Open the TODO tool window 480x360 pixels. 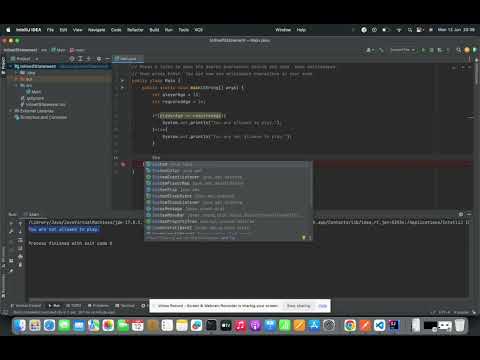(x=73, y=306)
